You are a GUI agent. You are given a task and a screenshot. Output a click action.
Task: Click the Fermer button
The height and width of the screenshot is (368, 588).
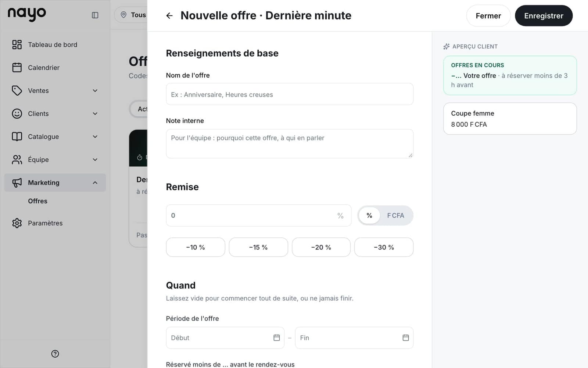488,16
